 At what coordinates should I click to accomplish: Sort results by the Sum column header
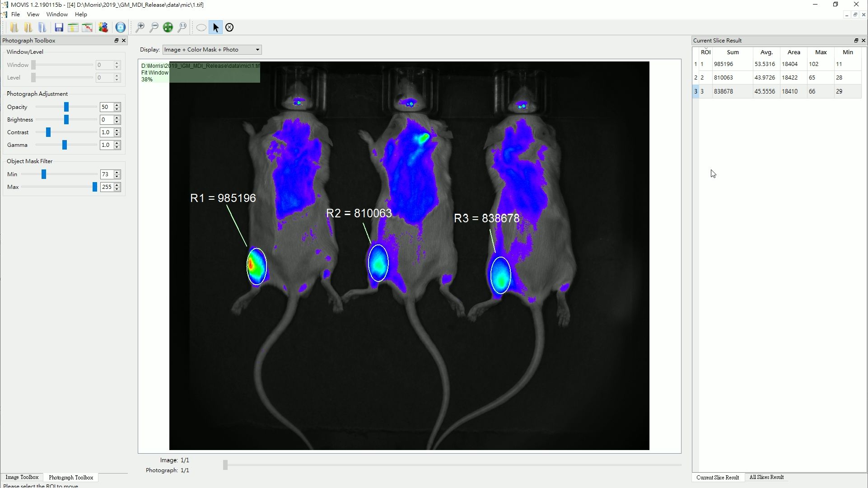tap(733, 52)
